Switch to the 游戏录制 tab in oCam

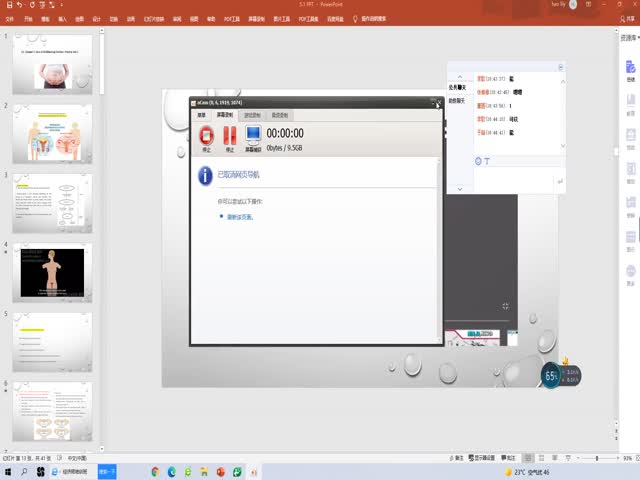coord(253,115)
